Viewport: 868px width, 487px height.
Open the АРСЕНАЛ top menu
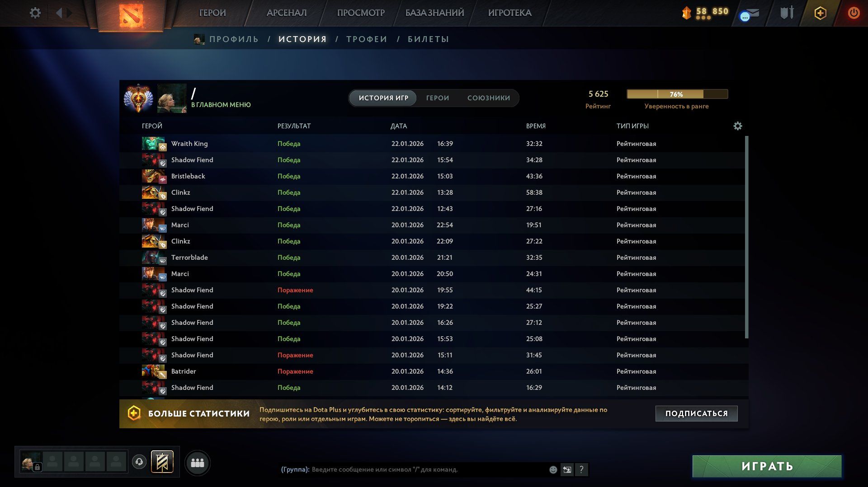tap(287, 13)
